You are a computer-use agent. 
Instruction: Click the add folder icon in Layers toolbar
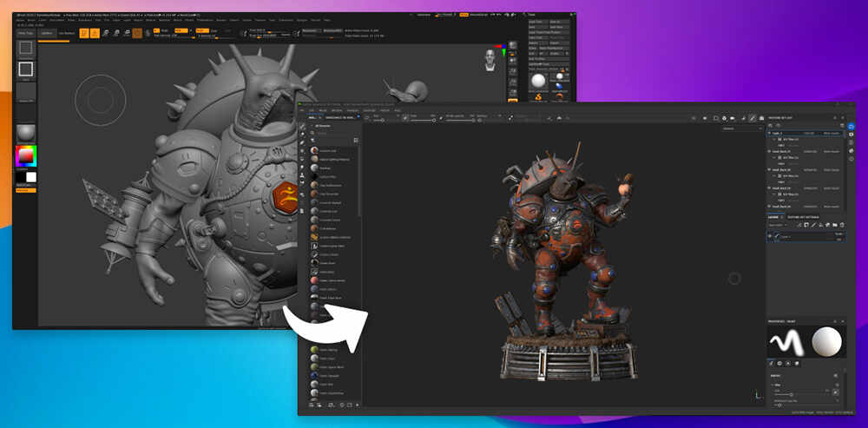835,226
